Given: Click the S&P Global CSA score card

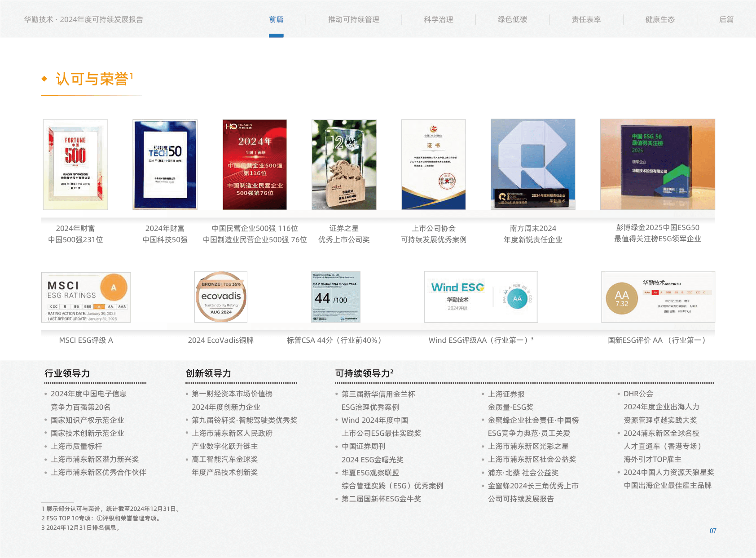Looking at the screenshot, I should click(335, 297).
